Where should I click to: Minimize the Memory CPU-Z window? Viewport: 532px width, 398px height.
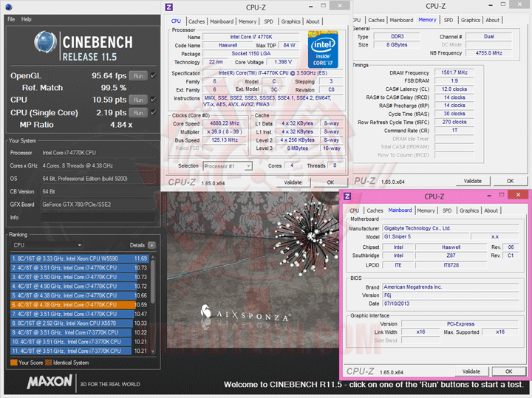(x=491, y=5)
